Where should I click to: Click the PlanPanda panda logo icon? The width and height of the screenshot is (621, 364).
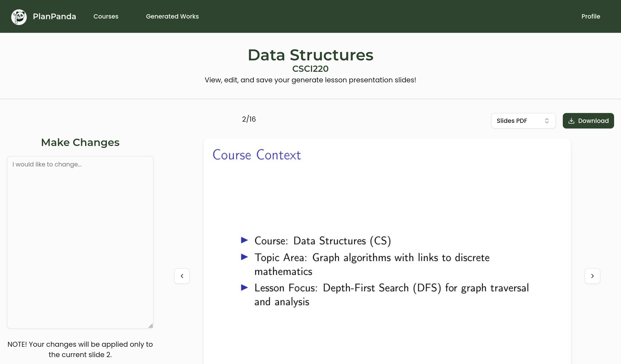pyautogui.click(x=19, y=17)
